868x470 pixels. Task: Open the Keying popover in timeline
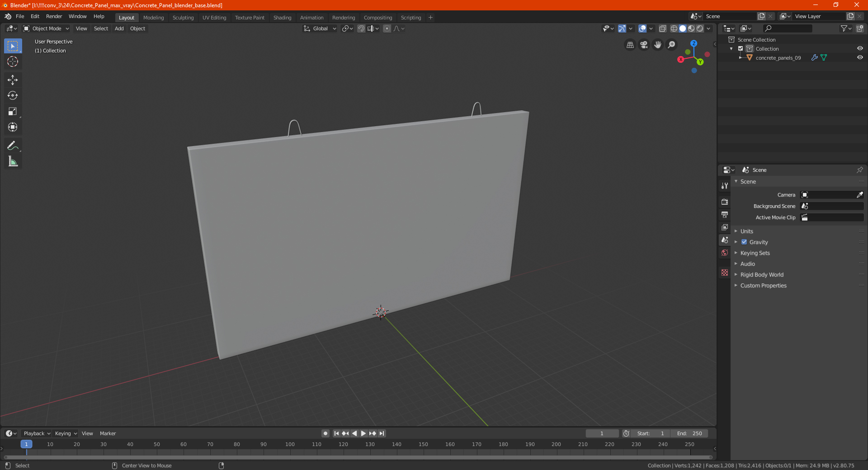[66, 433]
